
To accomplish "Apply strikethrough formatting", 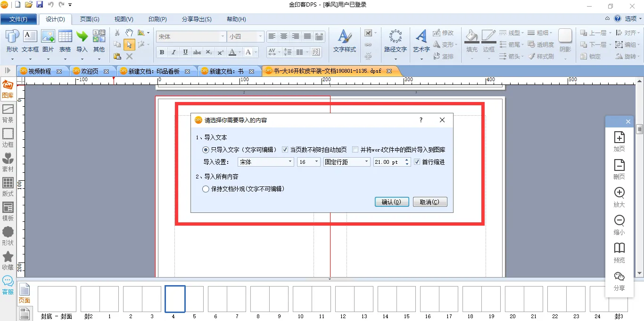I will [197, 52].
